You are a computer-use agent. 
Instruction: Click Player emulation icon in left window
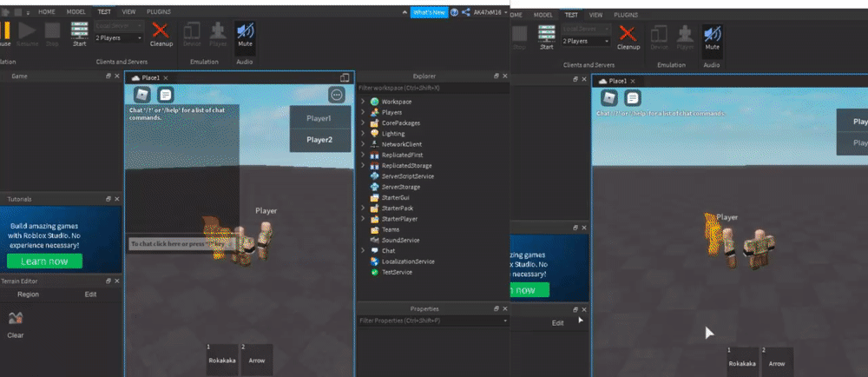pyautogui.click(x=218, y=30)
